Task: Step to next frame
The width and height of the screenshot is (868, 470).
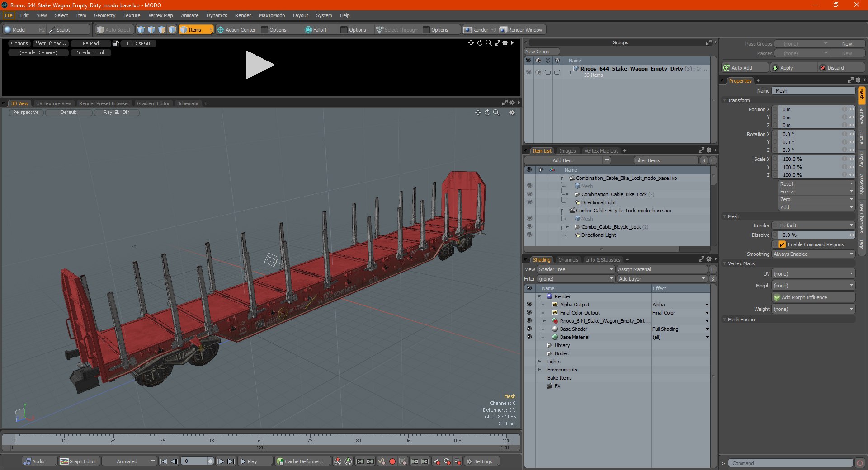Action: click(220, 461)
